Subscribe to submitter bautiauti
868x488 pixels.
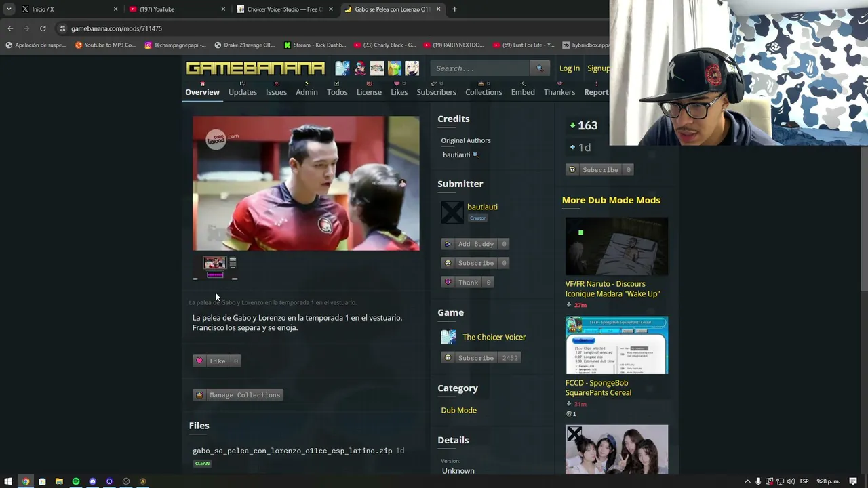[475, 263]
